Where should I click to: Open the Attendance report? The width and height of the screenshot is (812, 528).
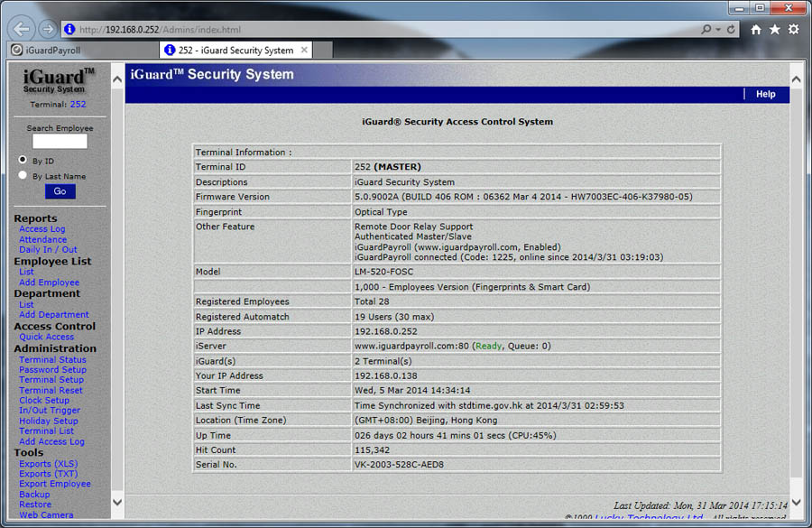[x=43, y=239]
